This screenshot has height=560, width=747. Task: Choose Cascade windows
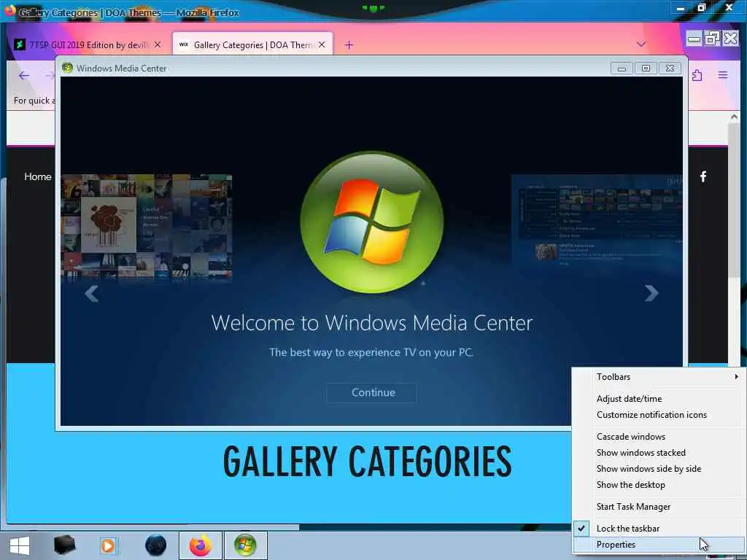click(659, 437)
